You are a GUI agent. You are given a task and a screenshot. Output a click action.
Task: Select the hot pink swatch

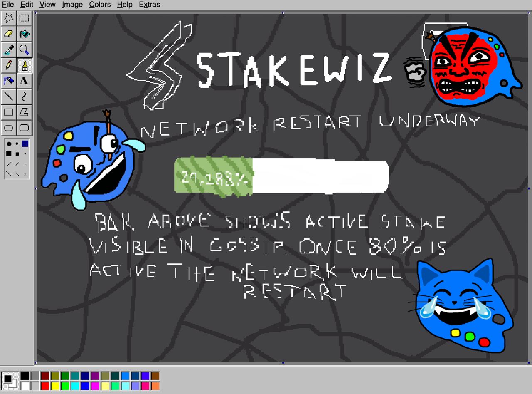pyautogui.click(x=145, y=386)
